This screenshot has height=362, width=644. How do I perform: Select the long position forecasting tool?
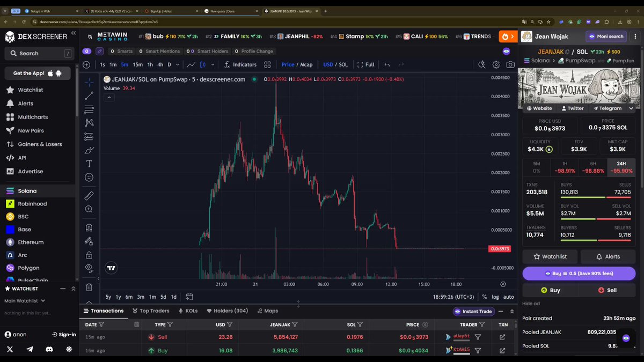[89, 136]
